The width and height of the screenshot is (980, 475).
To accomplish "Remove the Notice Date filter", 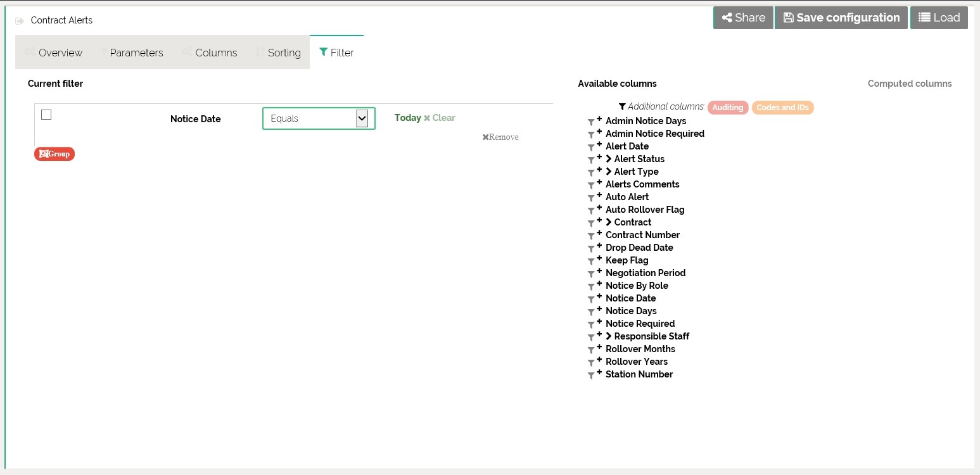I will click(500, 137).
